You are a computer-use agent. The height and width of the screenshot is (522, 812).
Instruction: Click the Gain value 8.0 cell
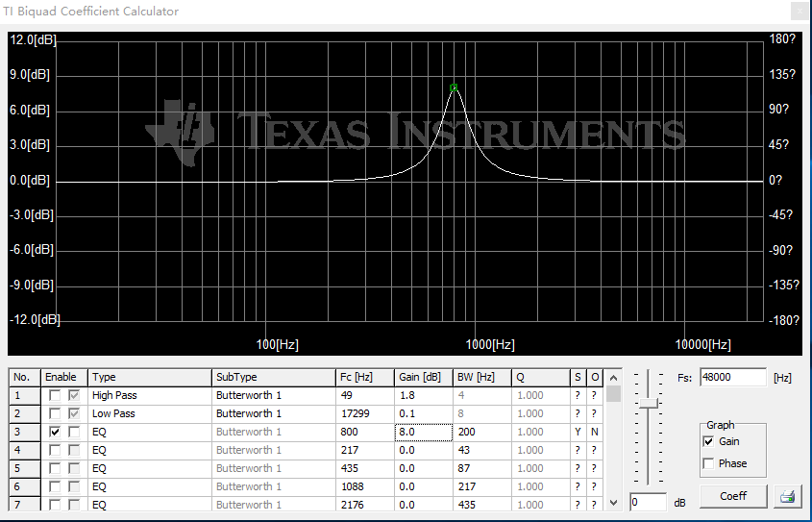424,432
